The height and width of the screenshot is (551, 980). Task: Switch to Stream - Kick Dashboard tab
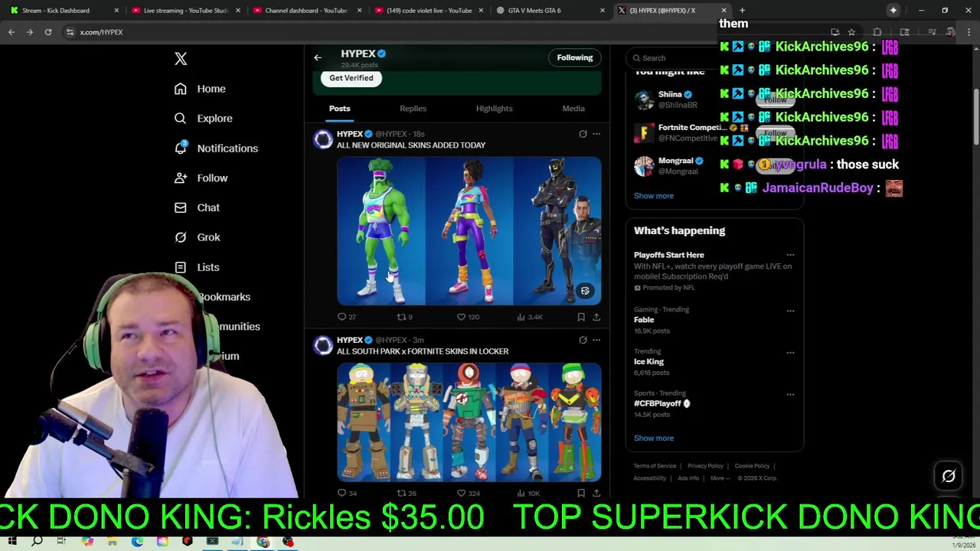pyautogui.click(x=61, y=11)
